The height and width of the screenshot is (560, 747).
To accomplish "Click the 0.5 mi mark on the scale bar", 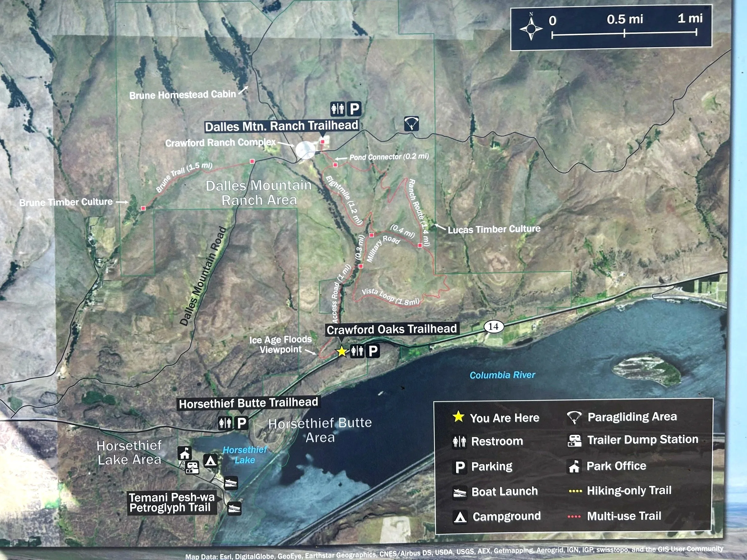I will (625, 34).
